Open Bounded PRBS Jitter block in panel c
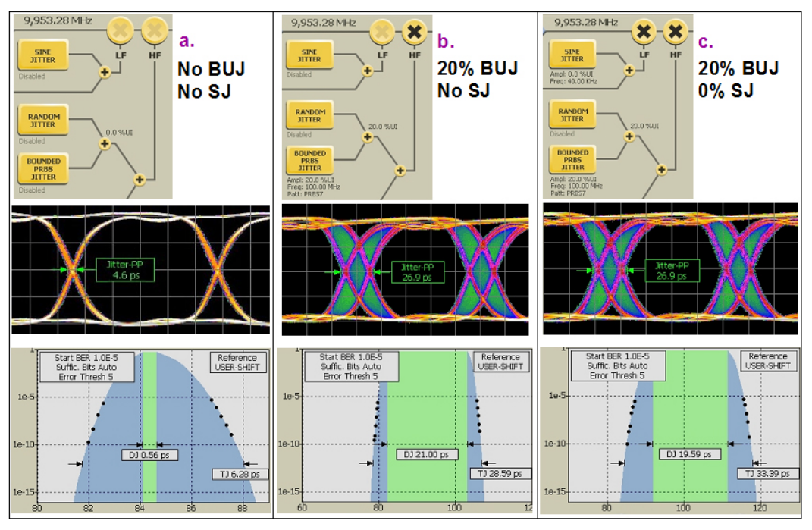 coord(572,161)
